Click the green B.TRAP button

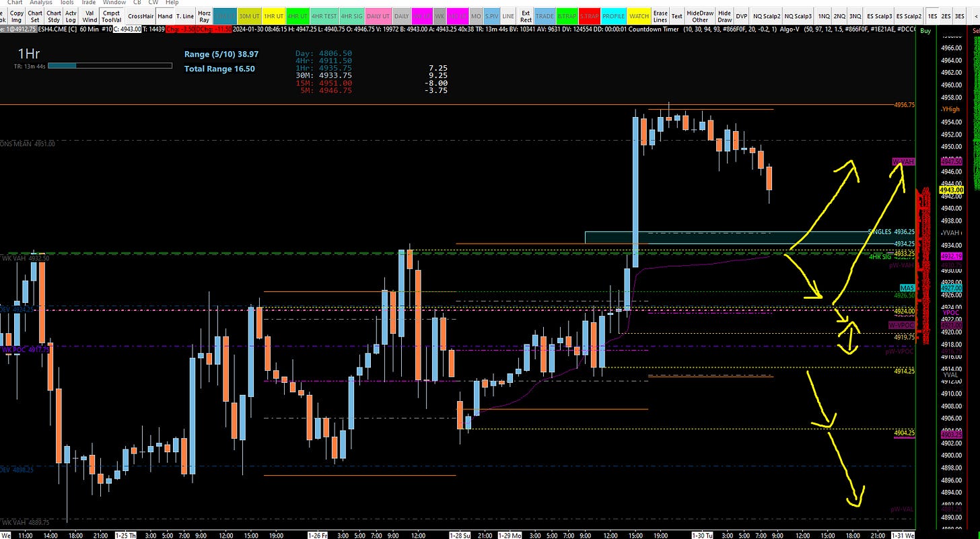567,16
